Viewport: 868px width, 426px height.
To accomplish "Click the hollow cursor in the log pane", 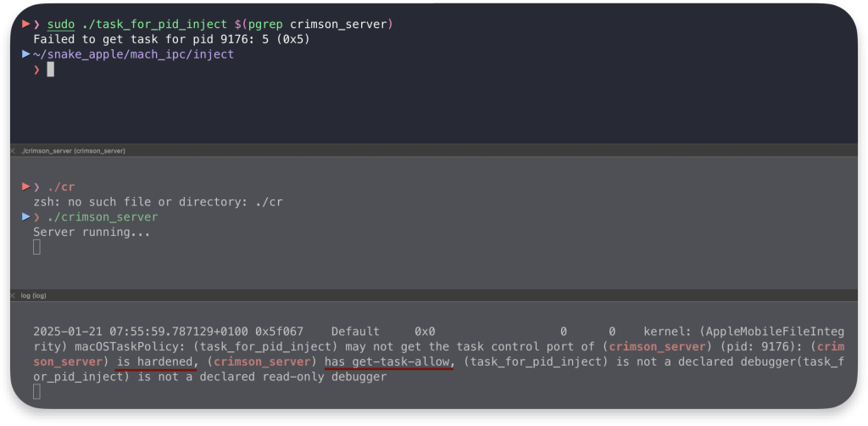I will [x=36, y=392].
